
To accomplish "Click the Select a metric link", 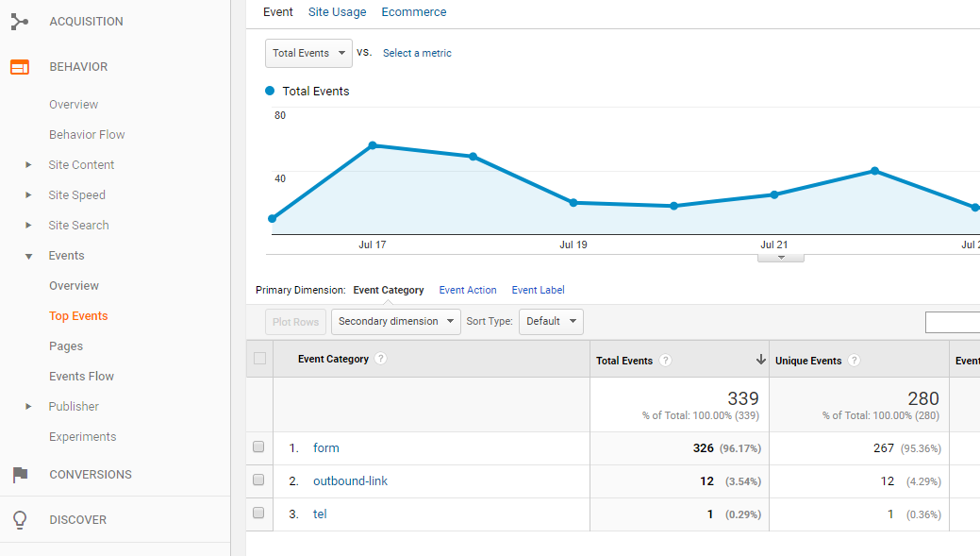I will pyautogui.click(x=417, y=53).
